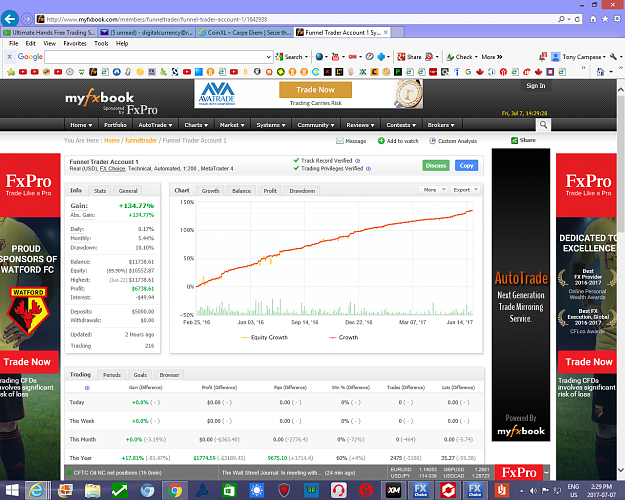Click the green Share icon

[514, 140]
